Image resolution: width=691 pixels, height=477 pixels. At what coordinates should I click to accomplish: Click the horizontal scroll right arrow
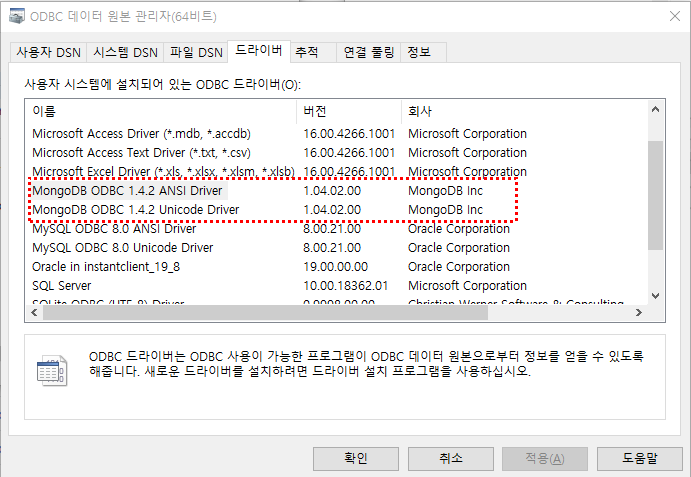639,313
